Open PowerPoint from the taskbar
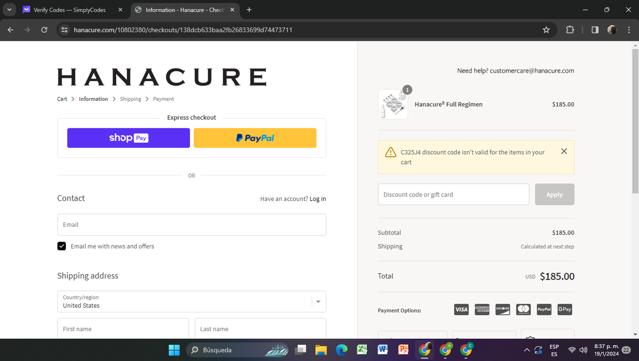 pyautogui.click(x=403, y=350)
